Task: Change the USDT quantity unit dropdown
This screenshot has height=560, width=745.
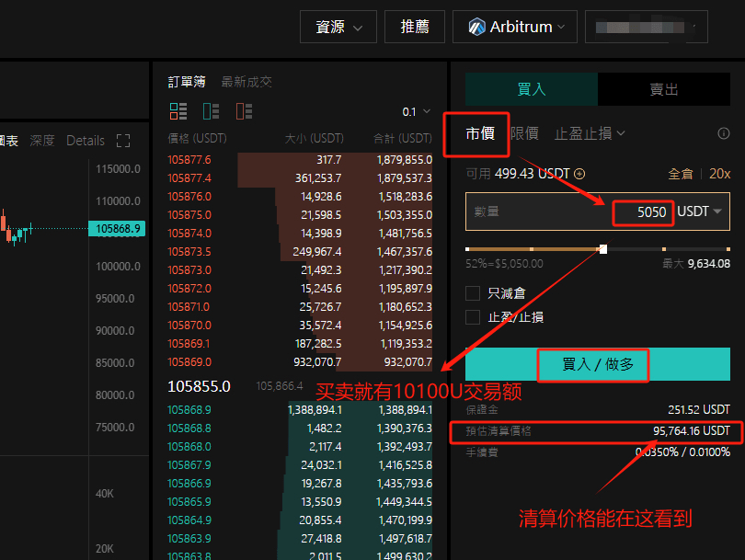Action: [x=698, y=211]
